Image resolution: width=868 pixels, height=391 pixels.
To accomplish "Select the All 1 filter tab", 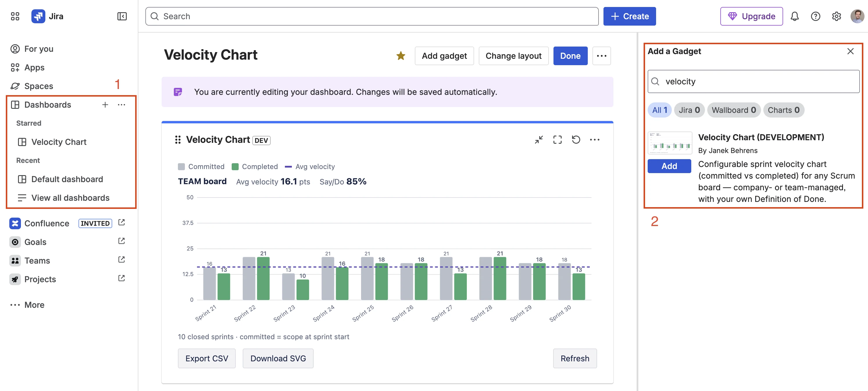I will coord(659,110).
